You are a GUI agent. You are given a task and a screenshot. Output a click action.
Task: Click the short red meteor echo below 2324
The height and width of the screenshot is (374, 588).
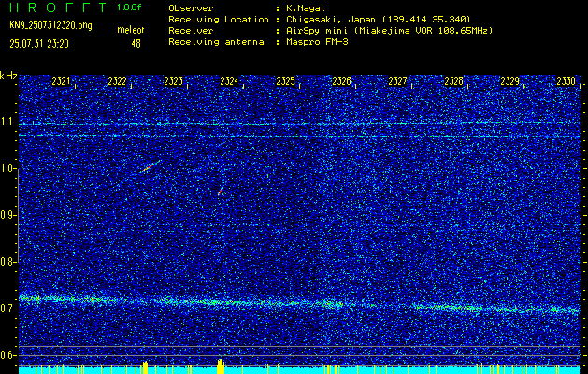(x=221, y=192)
